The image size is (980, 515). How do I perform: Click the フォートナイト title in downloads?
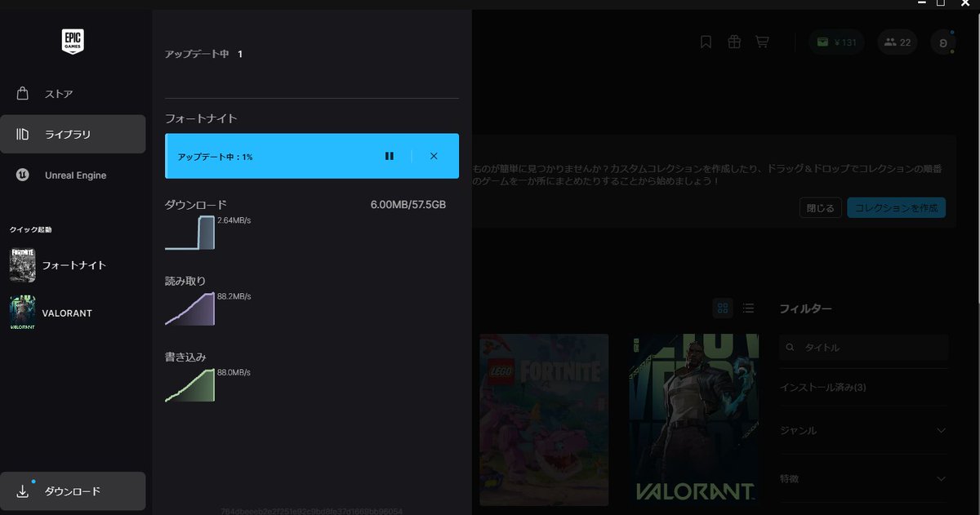click(x=201, y=118)
